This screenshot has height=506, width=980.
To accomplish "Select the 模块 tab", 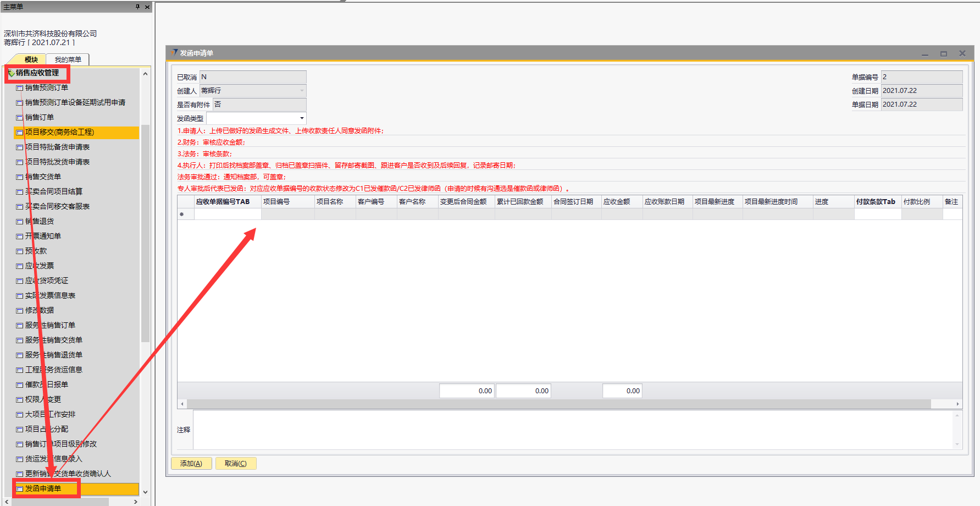I will pos(31,59).
